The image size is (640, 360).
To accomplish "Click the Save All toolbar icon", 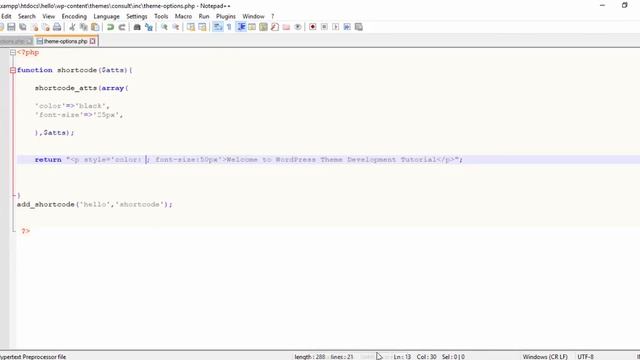I will [23, 27].
